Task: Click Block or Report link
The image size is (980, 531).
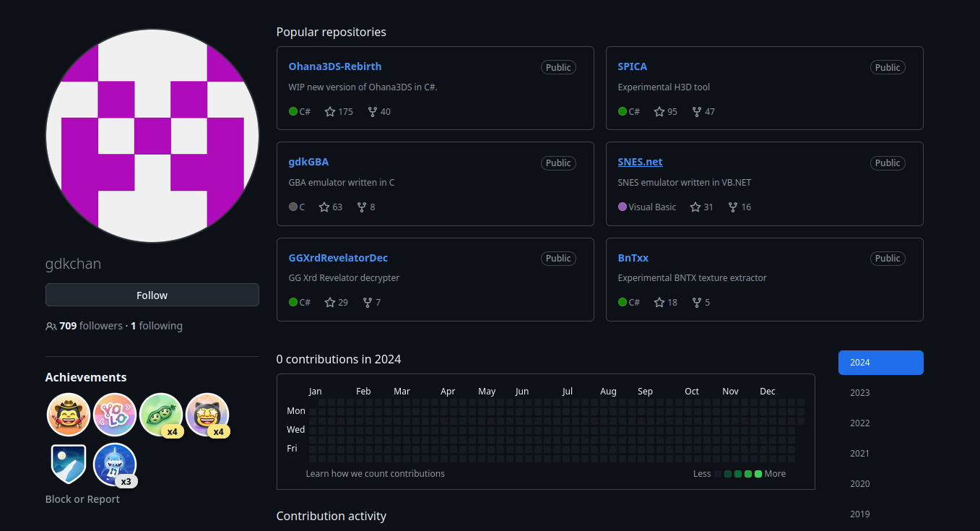Action: point(82,499)
